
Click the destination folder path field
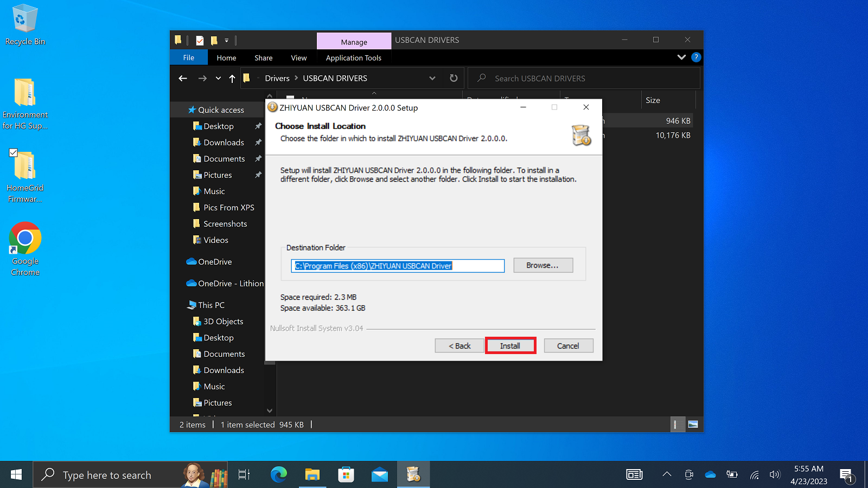tap(398, 266)
